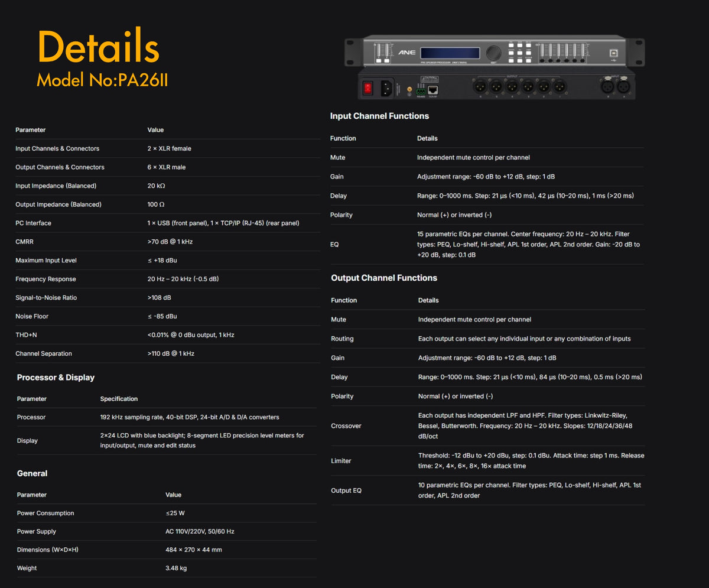The height and width of the screenshot is (588, 709).
Task: Click the General section heading
Action: click(32, 473)
